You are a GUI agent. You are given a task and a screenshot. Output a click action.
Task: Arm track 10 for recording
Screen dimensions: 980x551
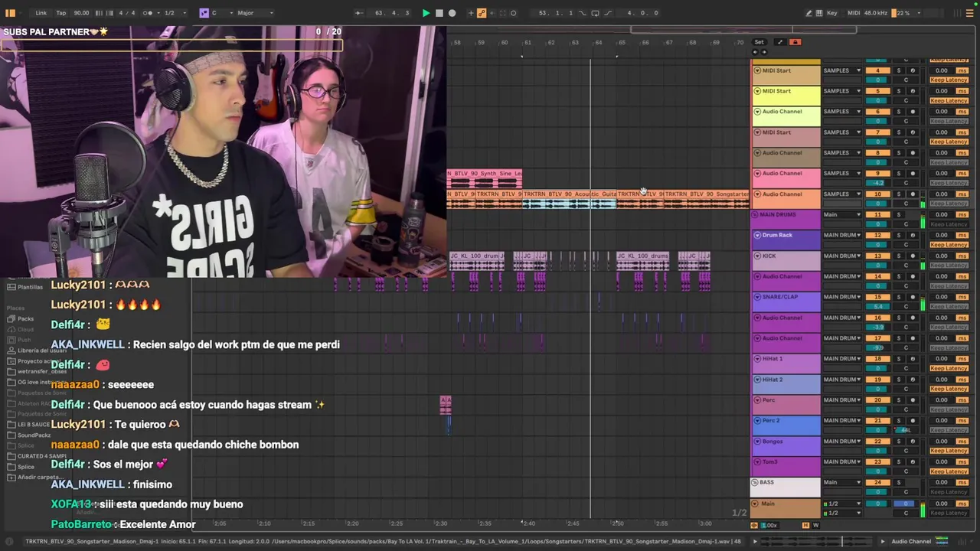pos(912,194)
